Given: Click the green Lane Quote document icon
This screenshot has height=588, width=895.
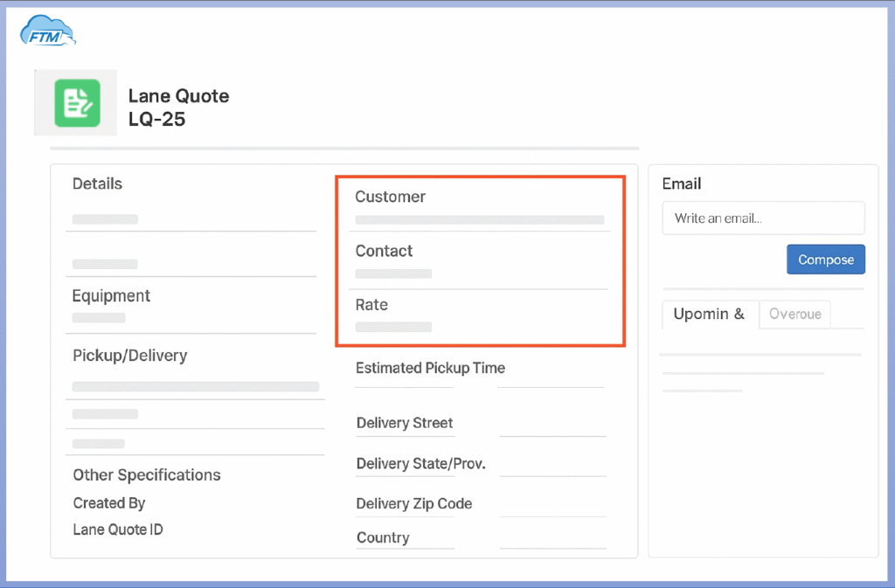Looking at the screenshot, I should pos(77,103).
